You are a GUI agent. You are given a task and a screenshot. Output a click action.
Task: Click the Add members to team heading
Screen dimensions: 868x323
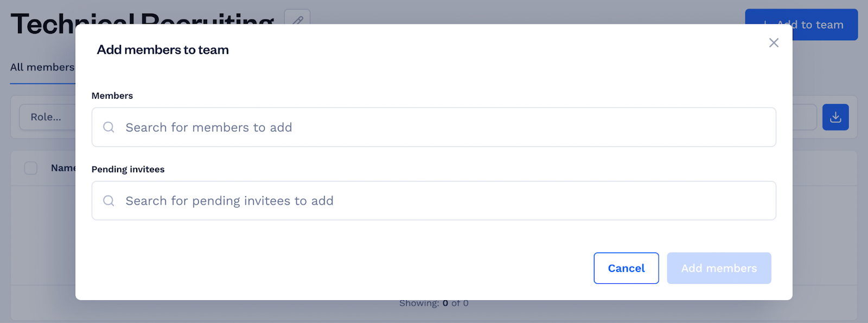(163, 50)
